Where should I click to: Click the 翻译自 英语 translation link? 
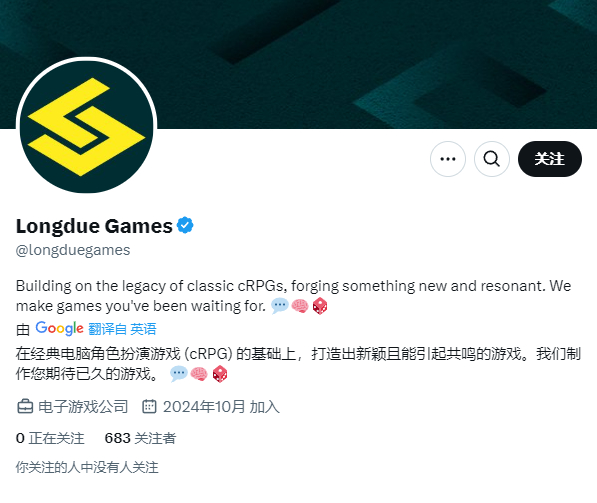(x=122, y=329)
